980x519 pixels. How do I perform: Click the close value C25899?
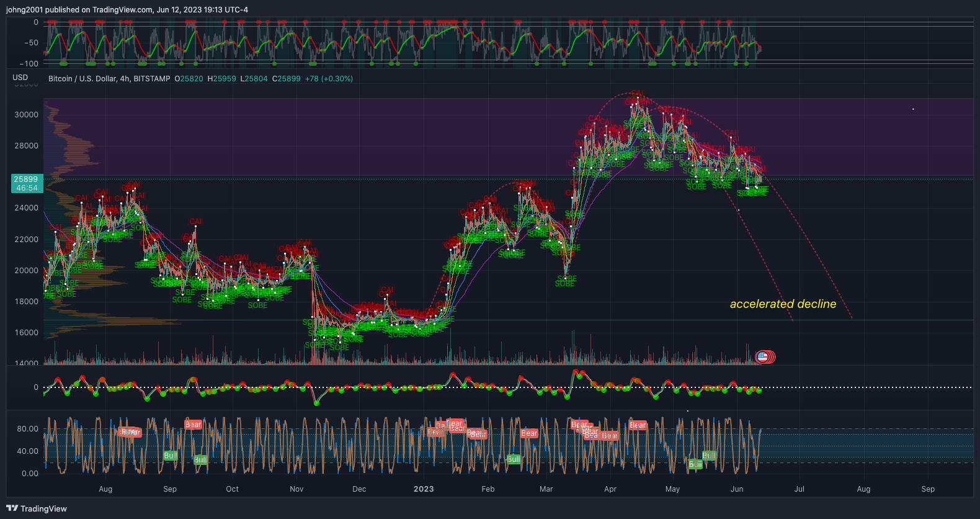click(287, 79)
